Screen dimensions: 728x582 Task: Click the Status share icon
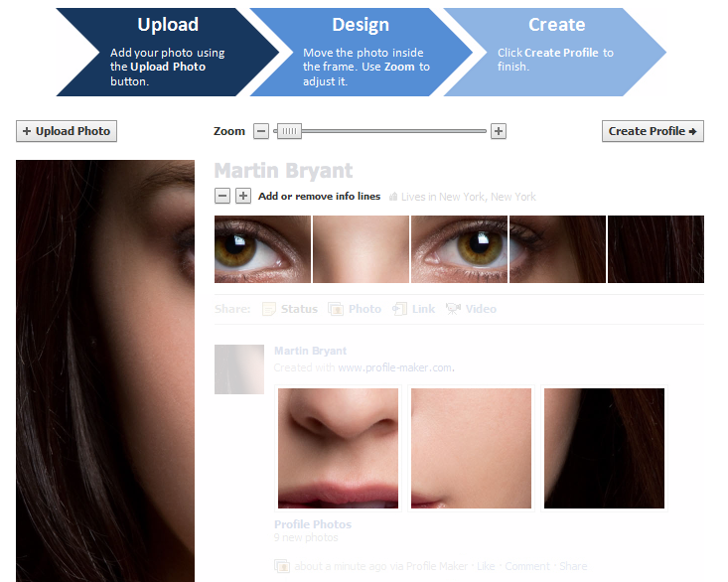pos(269,309)
